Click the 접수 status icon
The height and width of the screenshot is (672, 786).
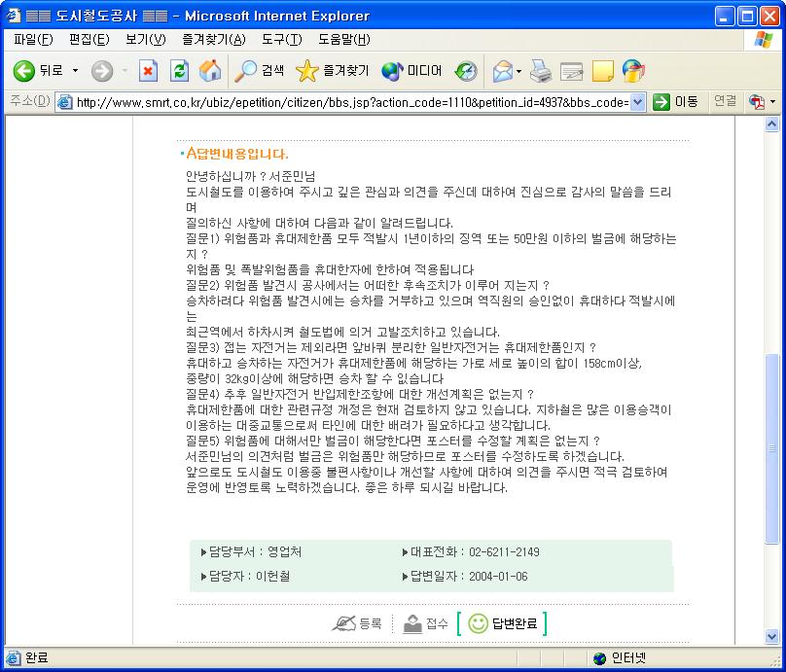(x=425, y=623)
